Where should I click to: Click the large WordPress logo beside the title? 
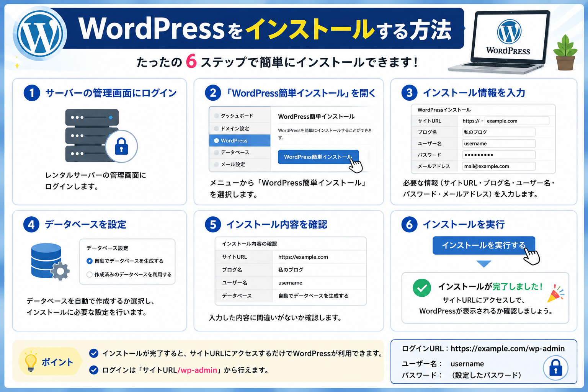coord(40,33)
